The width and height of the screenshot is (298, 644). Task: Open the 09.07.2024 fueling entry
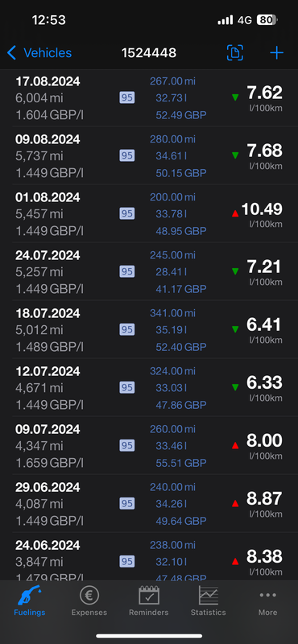coord(149,446)
